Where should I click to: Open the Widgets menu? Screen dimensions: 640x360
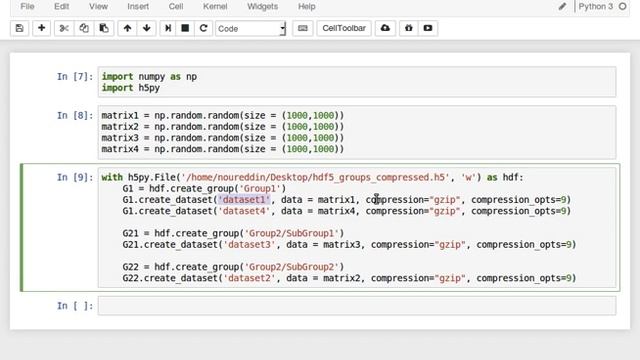(262, 7)
